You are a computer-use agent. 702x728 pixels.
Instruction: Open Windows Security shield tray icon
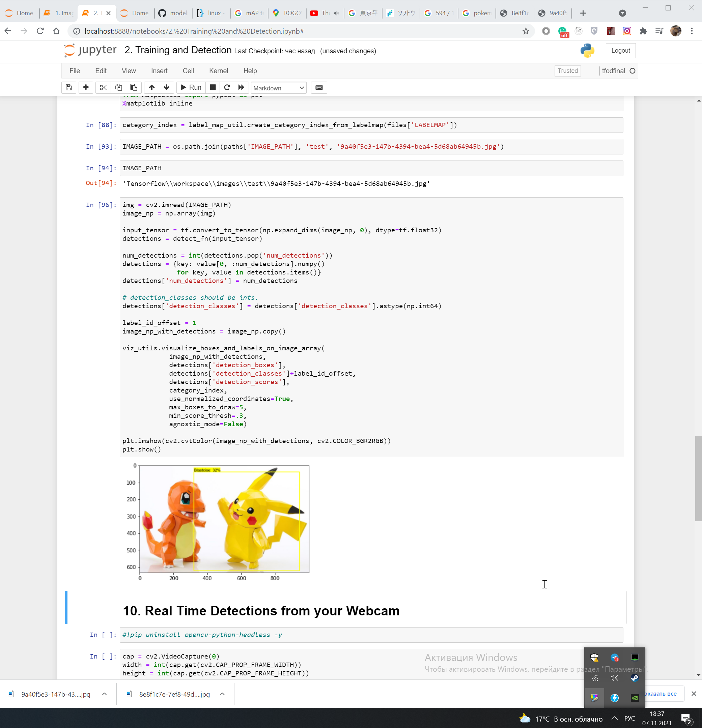coord(594,658)
